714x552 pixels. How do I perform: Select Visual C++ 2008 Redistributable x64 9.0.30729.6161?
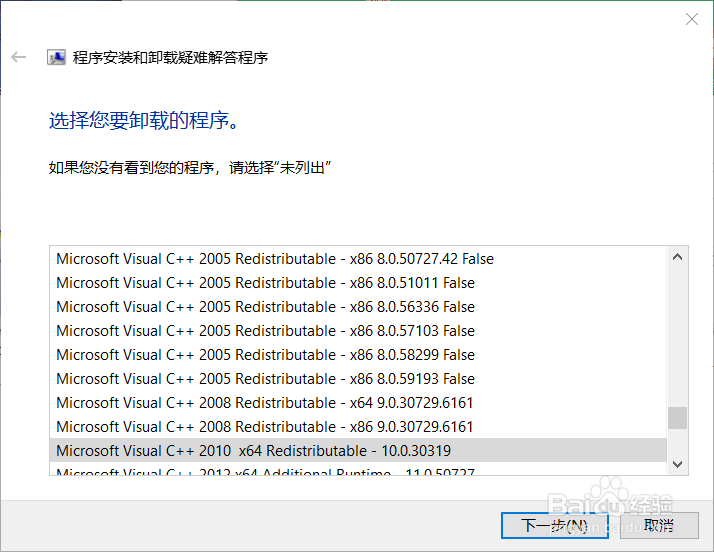coord(358,403)
